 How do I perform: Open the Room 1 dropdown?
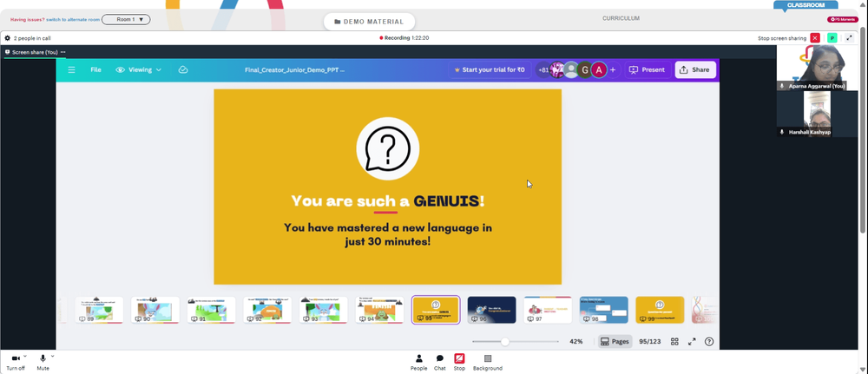click(126, 19)
